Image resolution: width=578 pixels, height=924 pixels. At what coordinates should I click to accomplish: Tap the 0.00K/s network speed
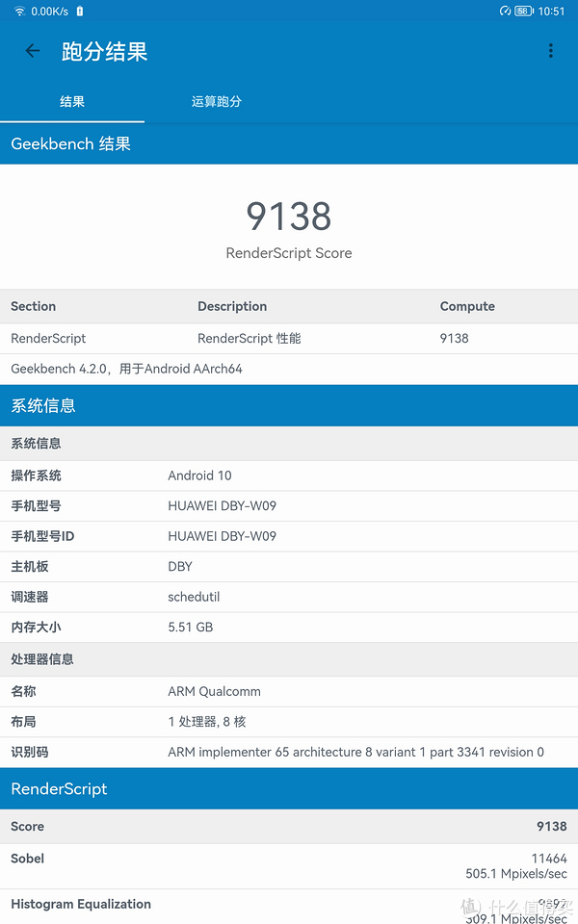tap(49, 12)
